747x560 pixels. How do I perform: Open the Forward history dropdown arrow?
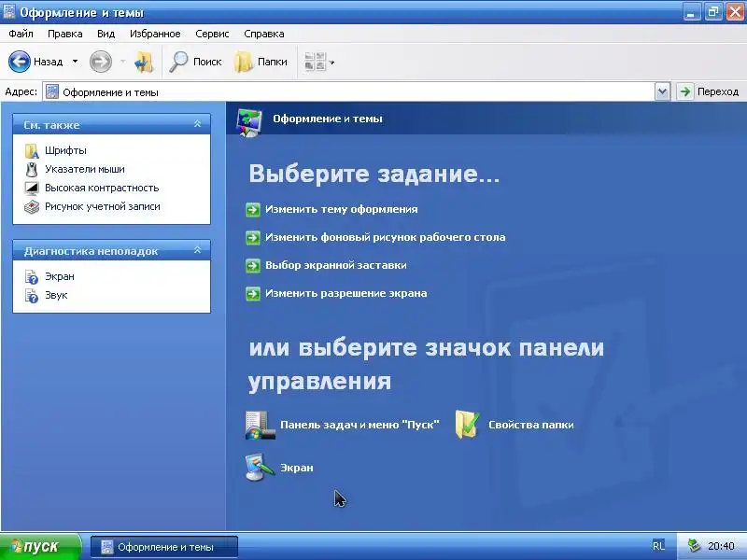click(x=122, y=62)
